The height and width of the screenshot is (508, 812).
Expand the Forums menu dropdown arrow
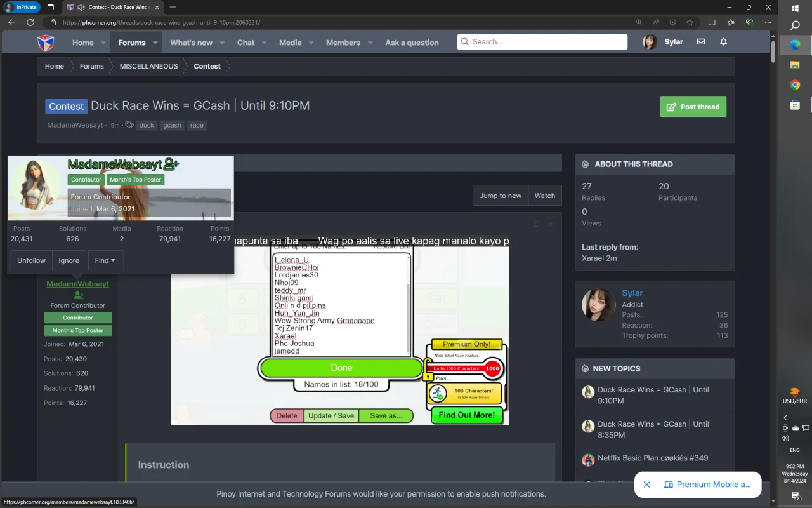click(155, 43)
